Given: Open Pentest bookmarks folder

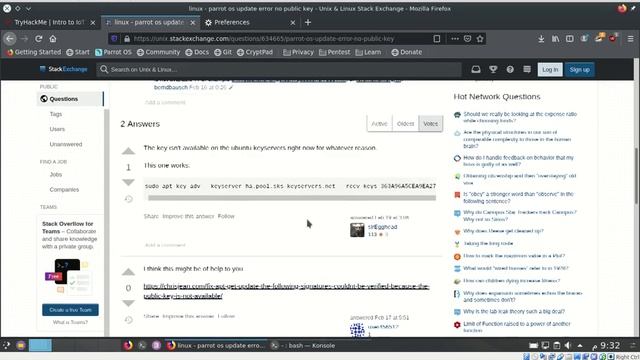Looking at the screenshot, I should coord(334,52).
